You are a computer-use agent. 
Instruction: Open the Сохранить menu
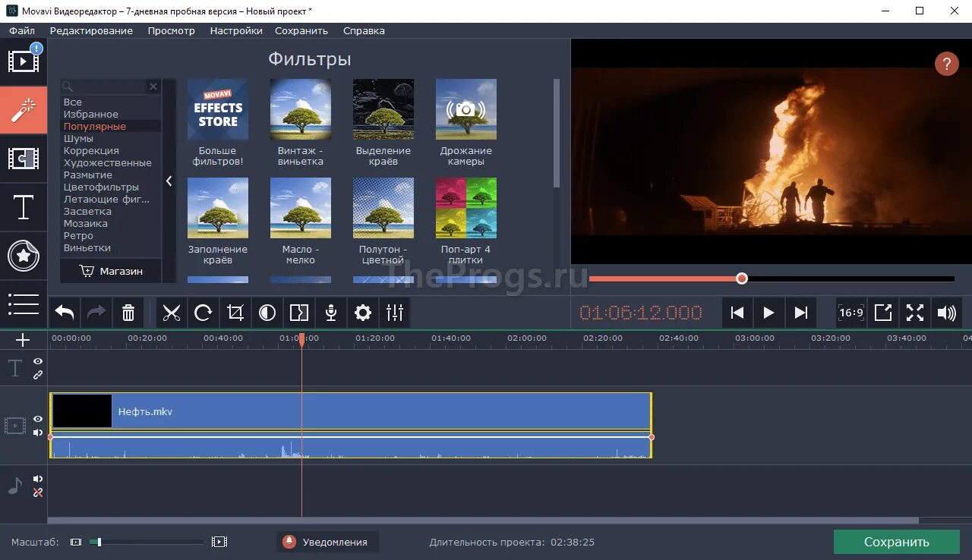(x=301, y=31)
